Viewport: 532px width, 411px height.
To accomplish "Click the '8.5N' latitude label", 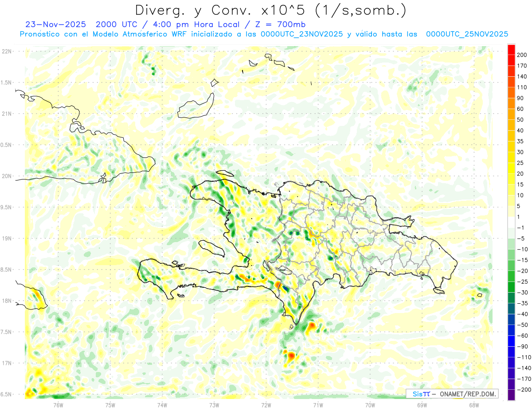I will [7, 270].
